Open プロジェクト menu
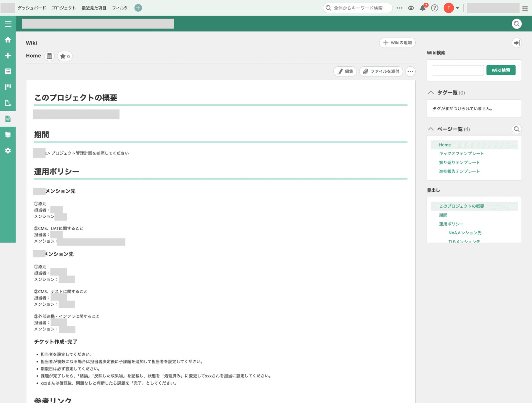 64,8
